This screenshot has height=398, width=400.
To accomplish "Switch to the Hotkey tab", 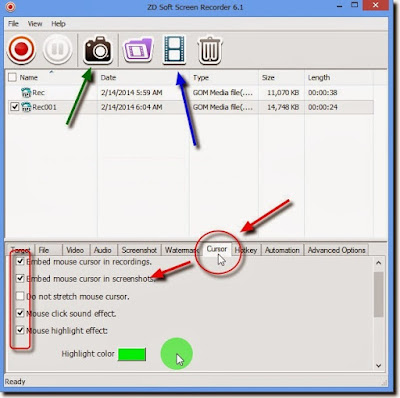I will pyautogui.click(x=246, y=250).
